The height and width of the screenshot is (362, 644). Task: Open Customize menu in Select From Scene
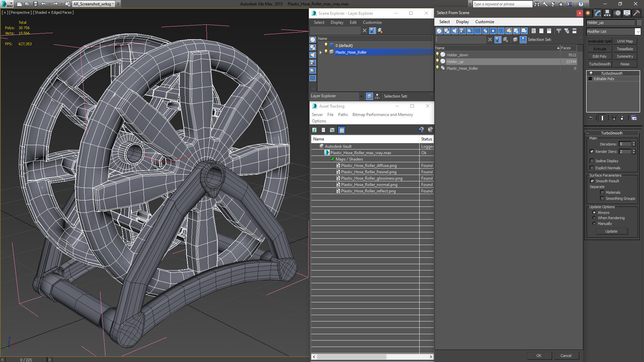pos(484,22)
